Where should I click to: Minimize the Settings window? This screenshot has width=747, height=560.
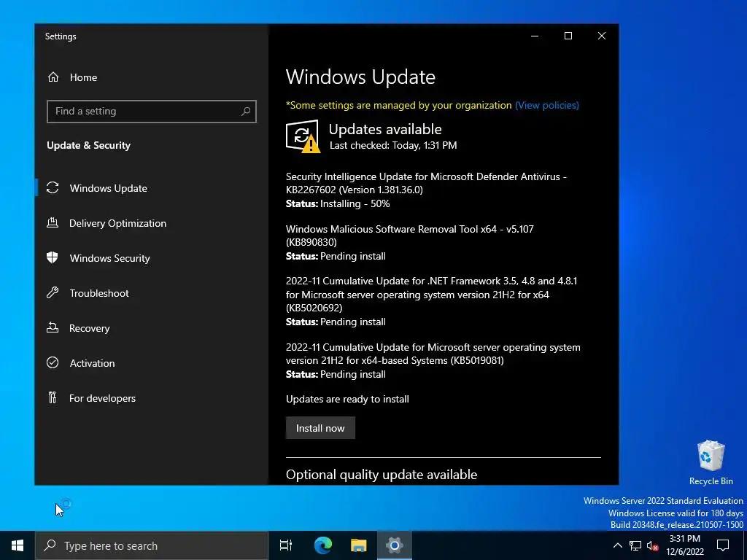point(535,36)
